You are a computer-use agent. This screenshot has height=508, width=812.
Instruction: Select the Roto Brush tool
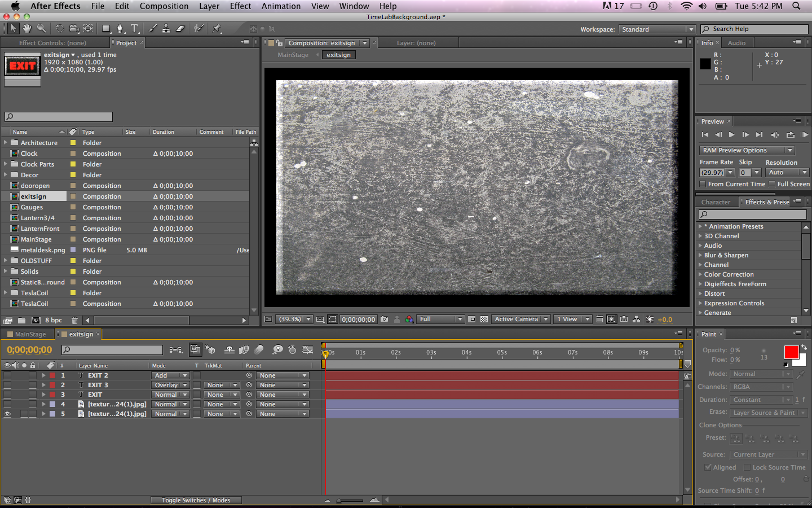point(198,28)
